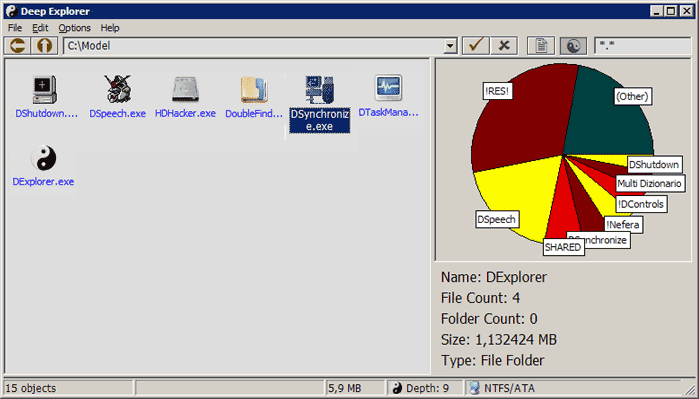Image resolution: width=699 pixels, height=399 pixels.
Task: Click the !Nefera chart label
Action: (623, 225)
